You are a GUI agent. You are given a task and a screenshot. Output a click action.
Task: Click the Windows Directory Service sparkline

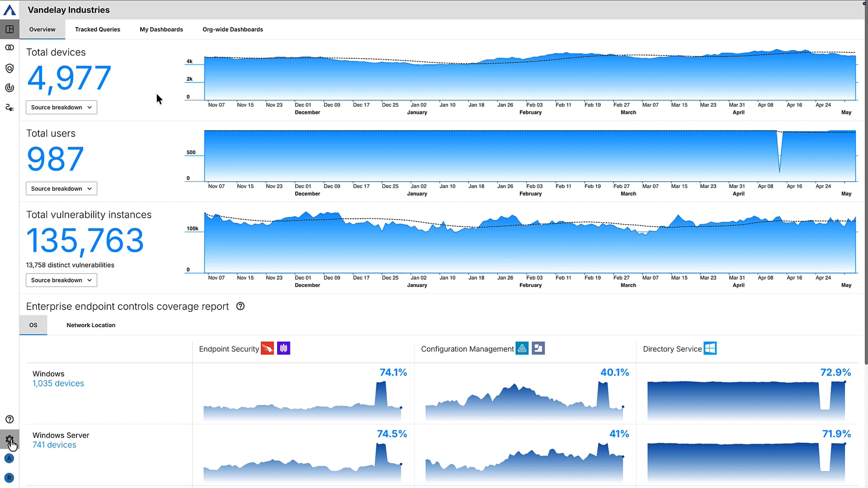pyautogui.click(x=747, y=401)
